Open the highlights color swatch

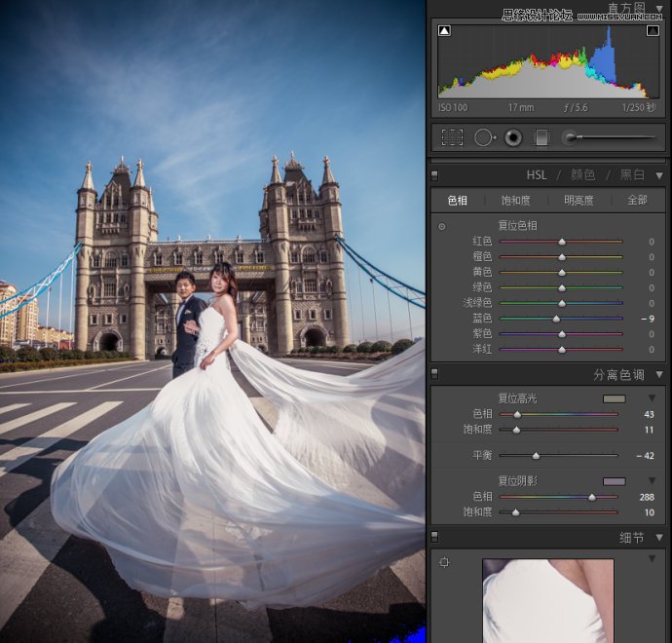(x=614, y=398)
